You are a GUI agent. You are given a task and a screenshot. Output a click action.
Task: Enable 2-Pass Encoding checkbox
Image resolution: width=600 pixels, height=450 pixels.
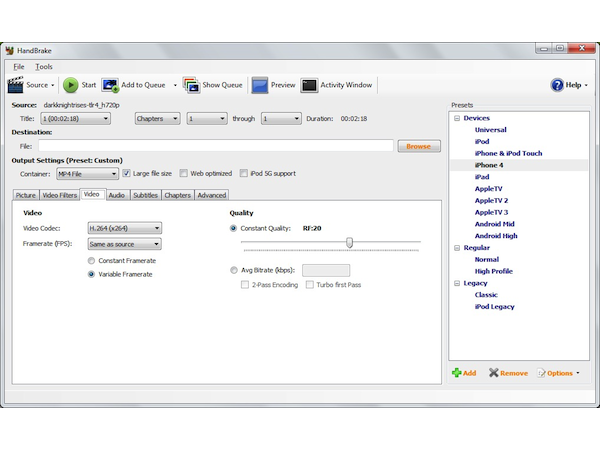(245, 285)
